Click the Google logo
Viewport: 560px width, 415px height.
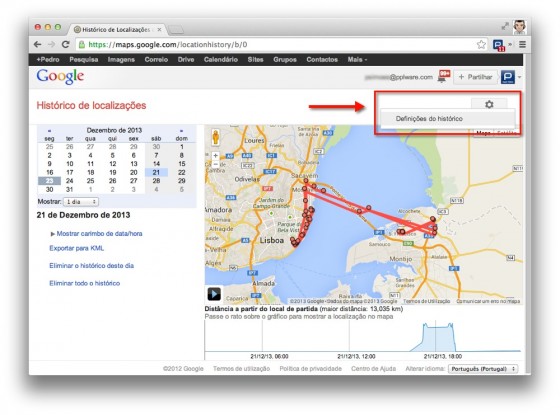point(60,76)
